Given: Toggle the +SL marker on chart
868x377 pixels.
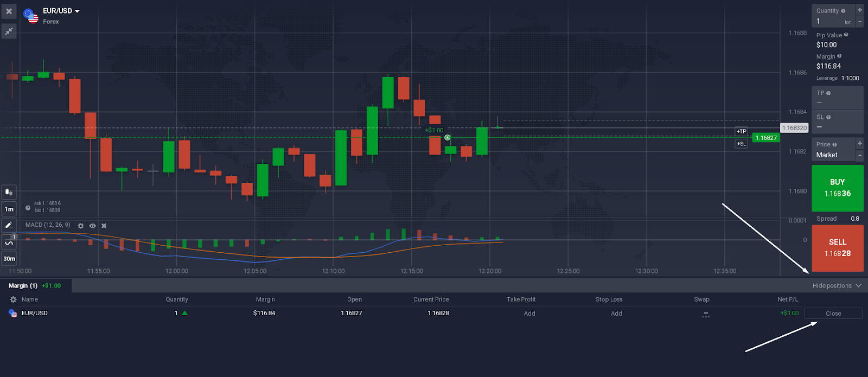Looking at the screenshot, I should [x=741, y=144].
